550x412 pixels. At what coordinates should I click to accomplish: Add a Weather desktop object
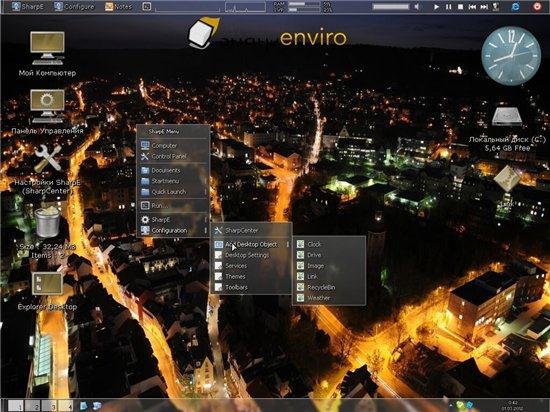click(x=329, y=298)
